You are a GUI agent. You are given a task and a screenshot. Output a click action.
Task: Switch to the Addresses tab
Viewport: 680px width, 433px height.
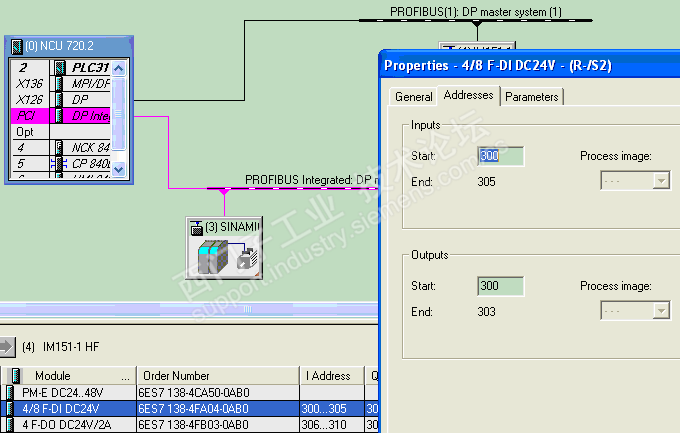tap(468, 95)
